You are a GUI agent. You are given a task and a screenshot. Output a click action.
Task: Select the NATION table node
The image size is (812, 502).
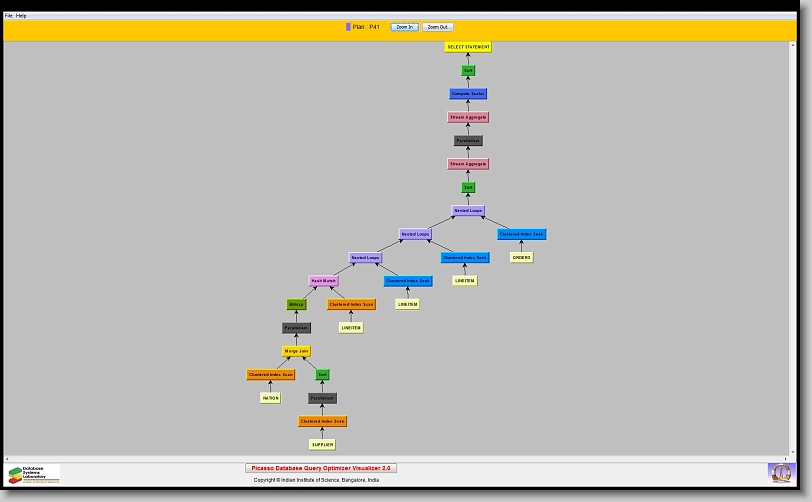point(270,398)
